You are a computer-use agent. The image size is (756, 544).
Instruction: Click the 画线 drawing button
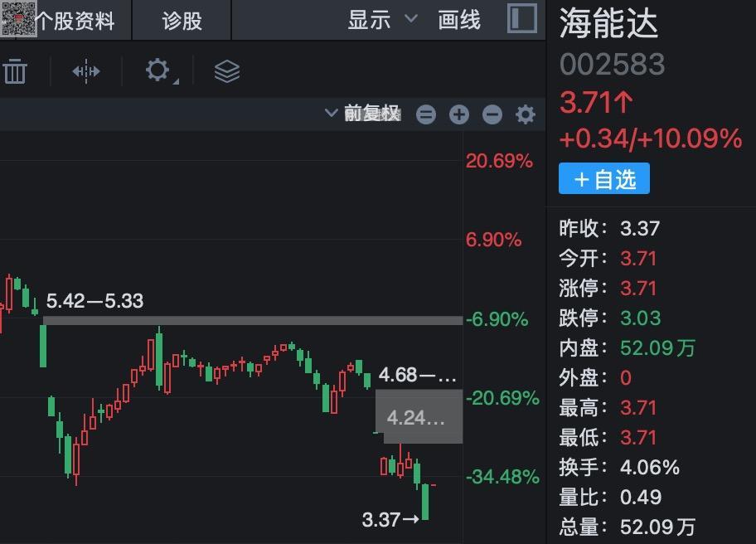coord(459,20)
